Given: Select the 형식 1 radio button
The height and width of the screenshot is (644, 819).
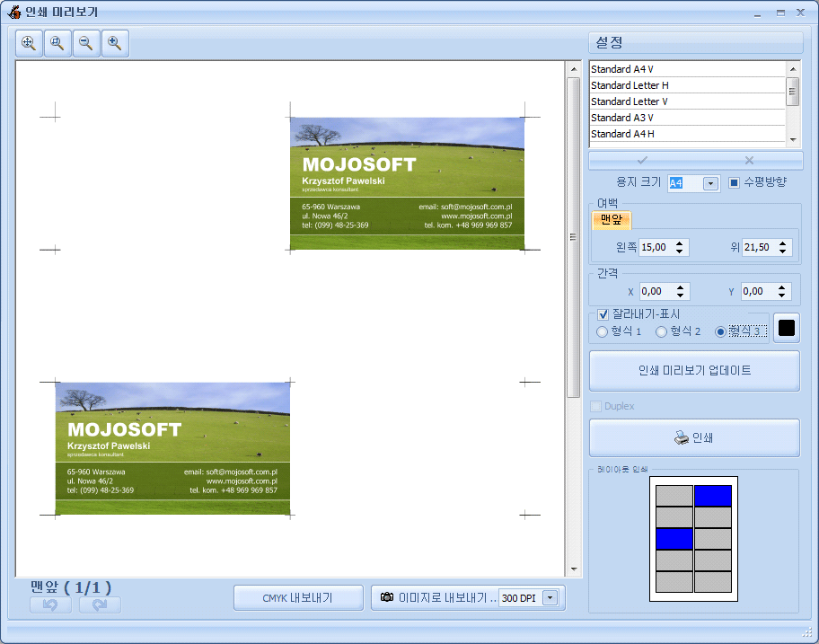Looking at the screenshot, I should coord(603,331).
